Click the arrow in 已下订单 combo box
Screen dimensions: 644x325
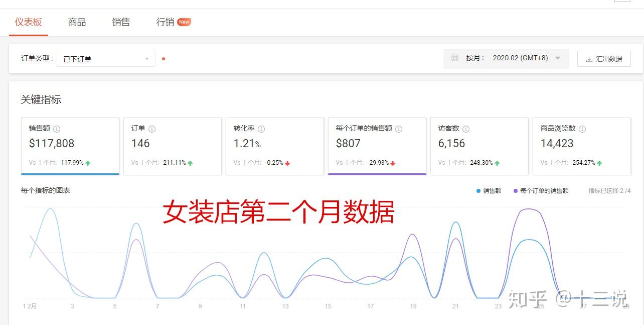click(147, 59)
